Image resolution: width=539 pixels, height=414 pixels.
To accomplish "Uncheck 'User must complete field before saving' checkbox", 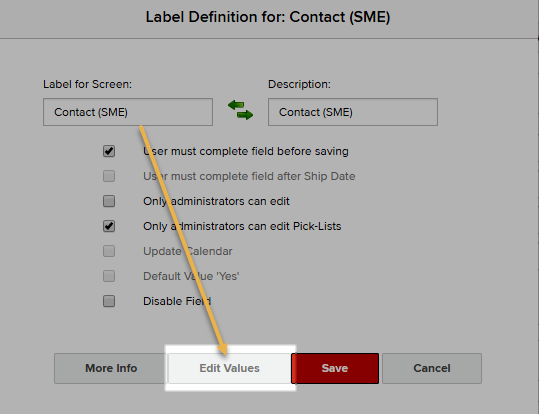I will 109,151.
